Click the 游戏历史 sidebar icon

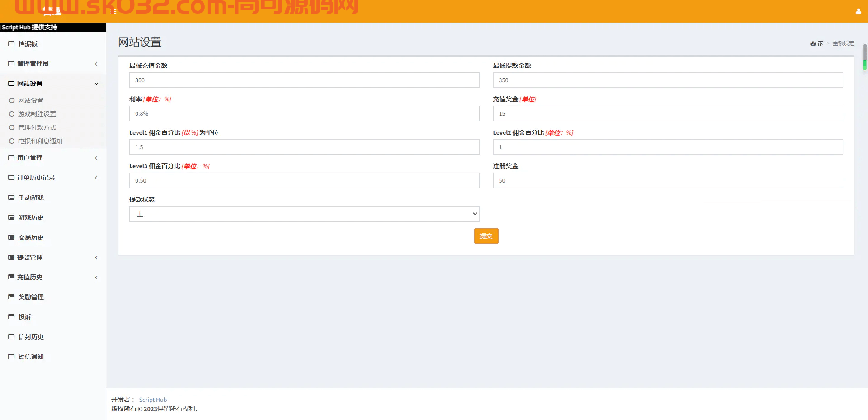tap(11, 217)
